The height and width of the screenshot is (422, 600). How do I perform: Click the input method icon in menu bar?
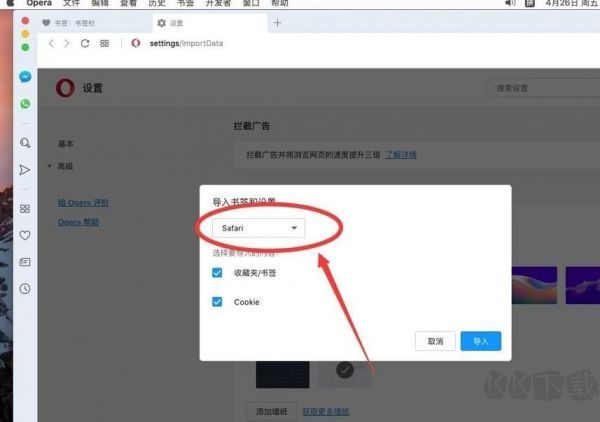tap(530, 3)
